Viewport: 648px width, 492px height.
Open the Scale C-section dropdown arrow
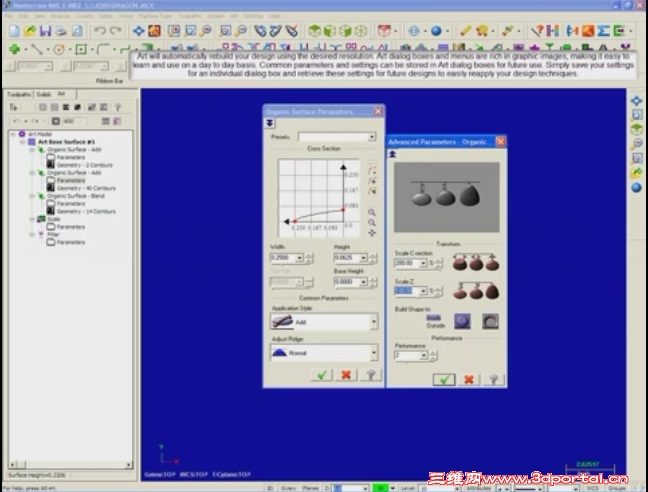(423, 263)
